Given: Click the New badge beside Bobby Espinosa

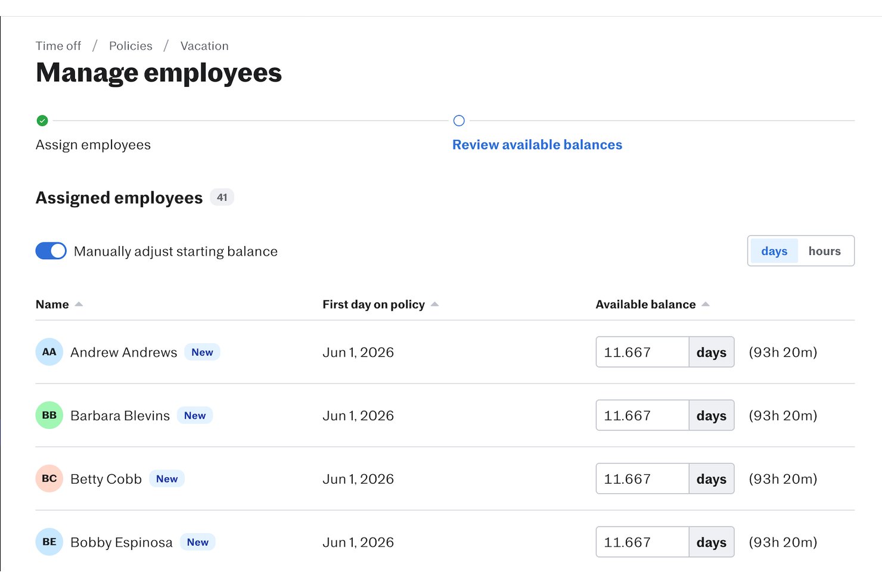Looking at the screenshot, I should [198, 542].
